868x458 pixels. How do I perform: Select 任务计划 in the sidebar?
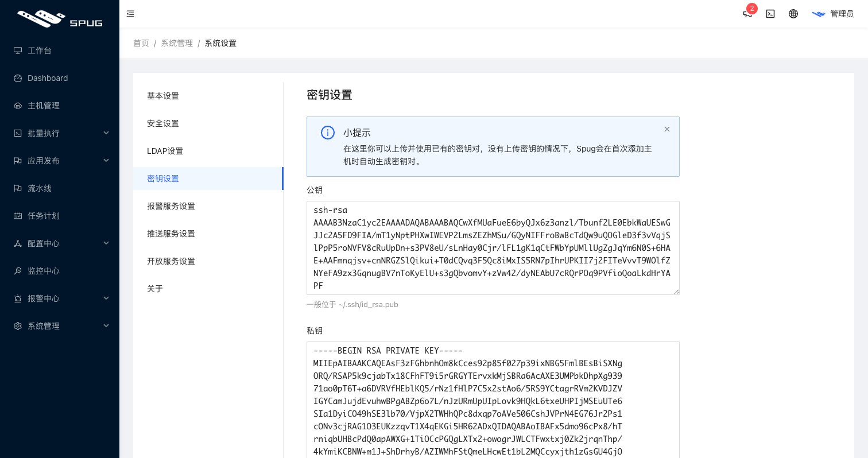[60, 216]
